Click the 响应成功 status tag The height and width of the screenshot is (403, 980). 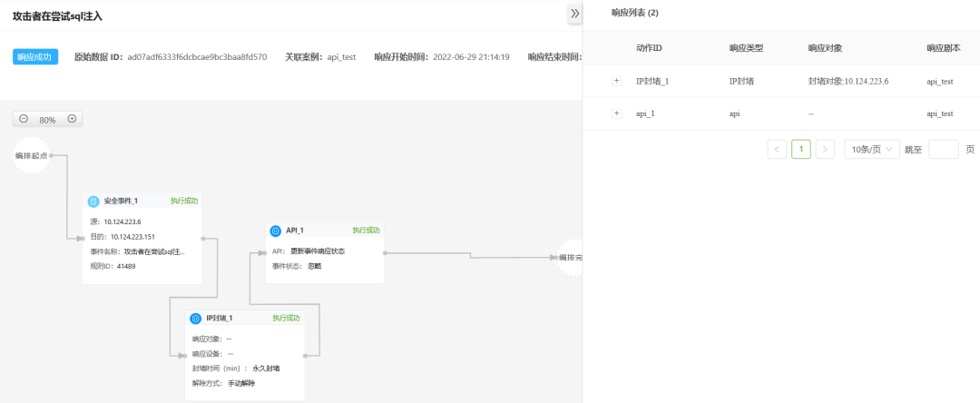coord(35,57)
